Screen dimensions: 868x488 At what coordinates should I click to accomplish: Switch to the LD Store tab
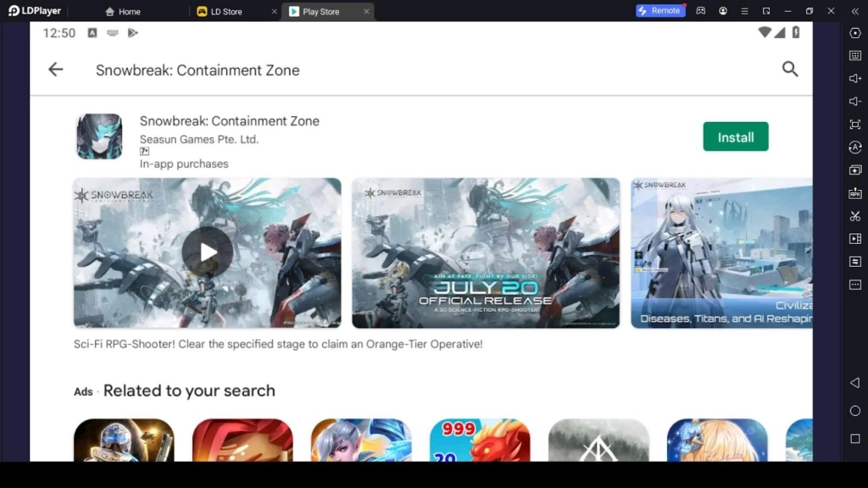[220, 11]
